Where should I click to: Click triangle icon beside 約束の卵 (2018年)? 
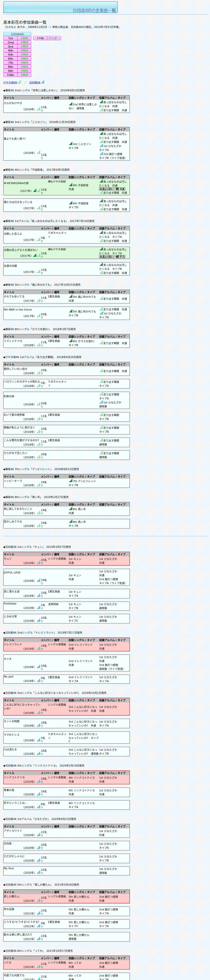point(38,404)
